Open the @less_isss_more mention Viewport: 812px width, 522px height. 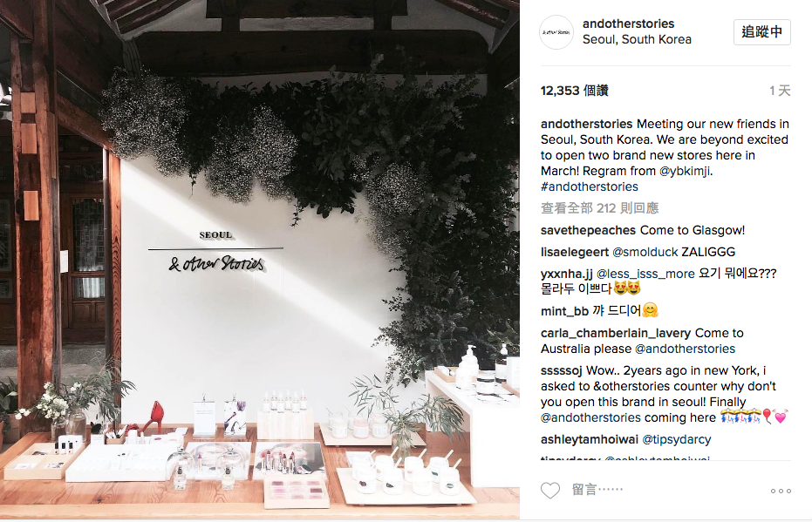(x=645, y=274)
